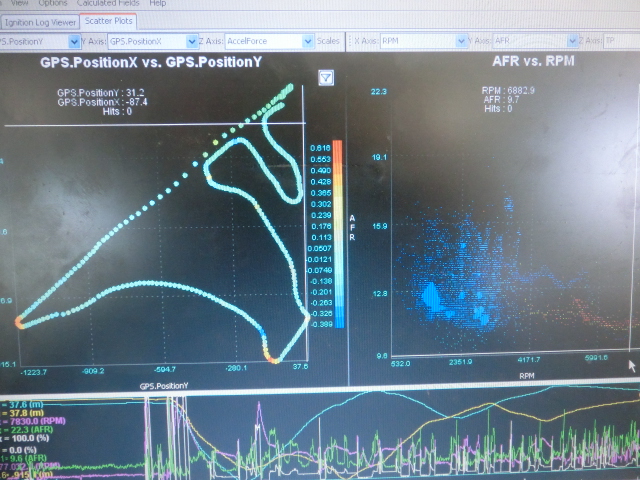This screenshot has height=480, width=640.
Task: Click the GPS.PositionX vs. GPS.PositionY plot title
Action: coord(154,62)
